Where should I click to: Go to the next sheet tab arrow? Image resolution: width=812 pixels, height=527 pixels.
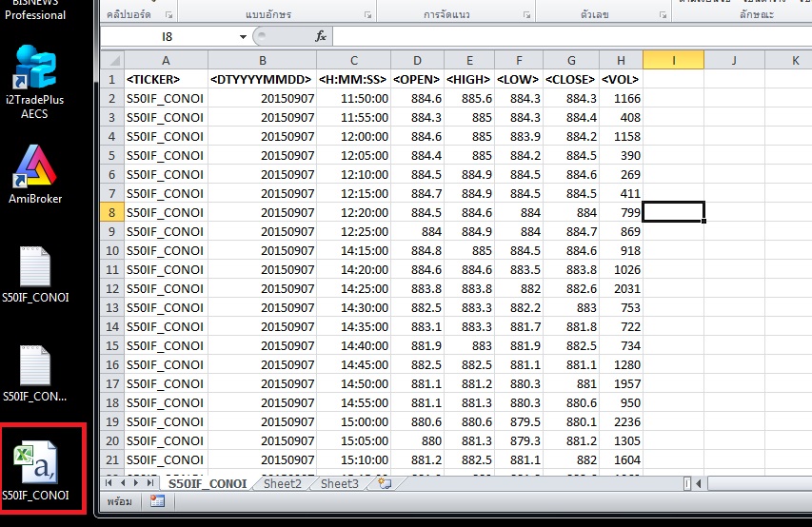136,483
